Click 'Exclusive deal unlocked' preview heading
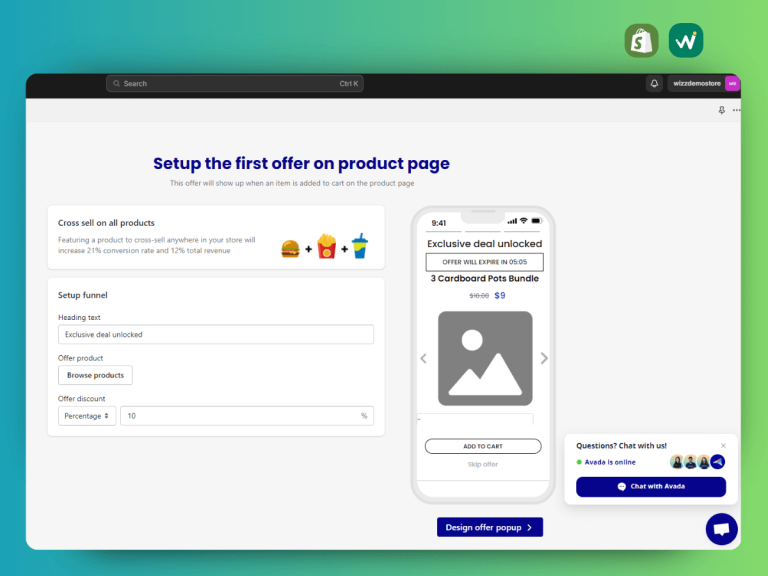The image size is (768, 576). coord(484,243)
